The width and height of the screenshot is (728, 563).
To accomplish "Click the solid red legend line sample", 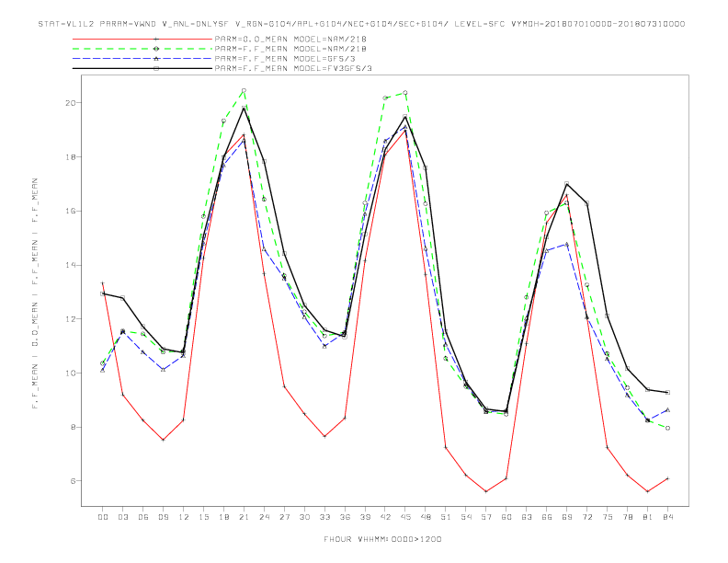I will tap(142, 39).
